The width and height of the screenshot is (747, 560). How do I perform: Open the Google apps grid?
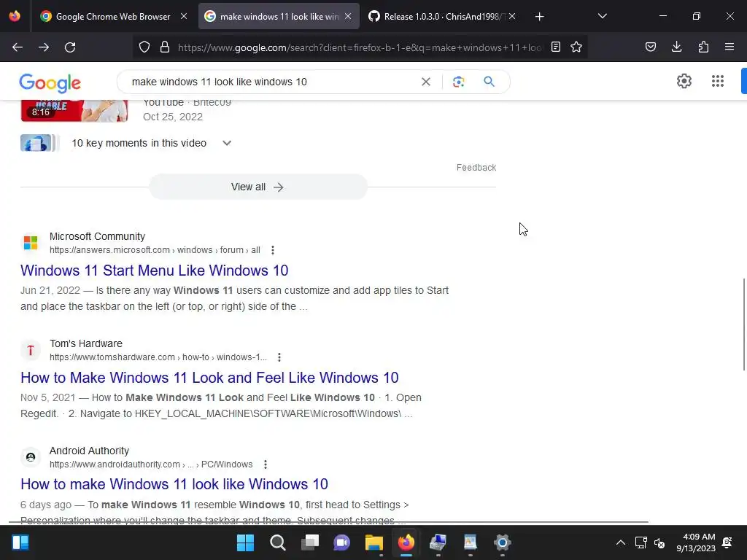718,81
